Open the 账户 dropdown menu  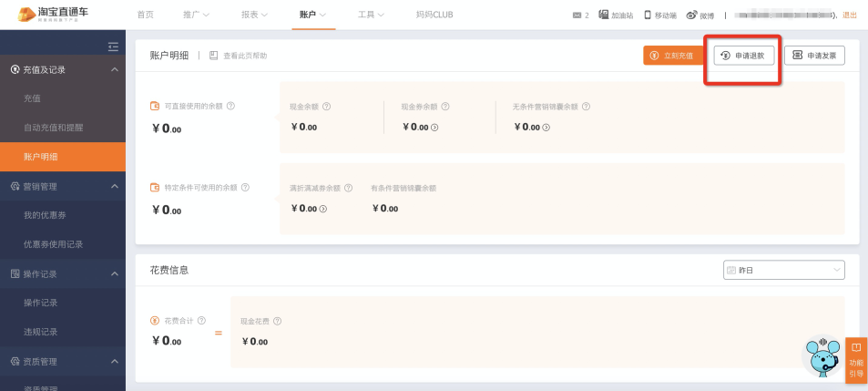tap(312, 15)
